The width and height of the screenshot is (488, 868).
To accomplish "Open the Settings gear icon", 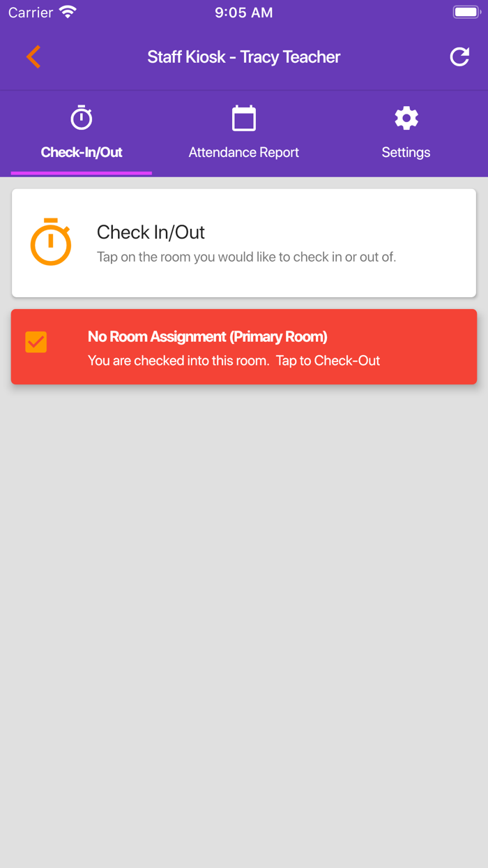I will pos(406,118).
